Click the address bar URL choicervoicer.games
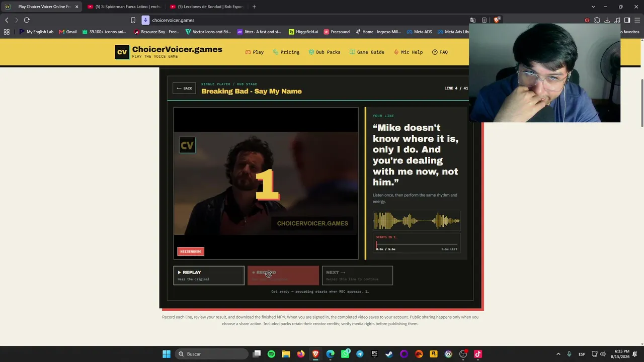 (173, 20)
